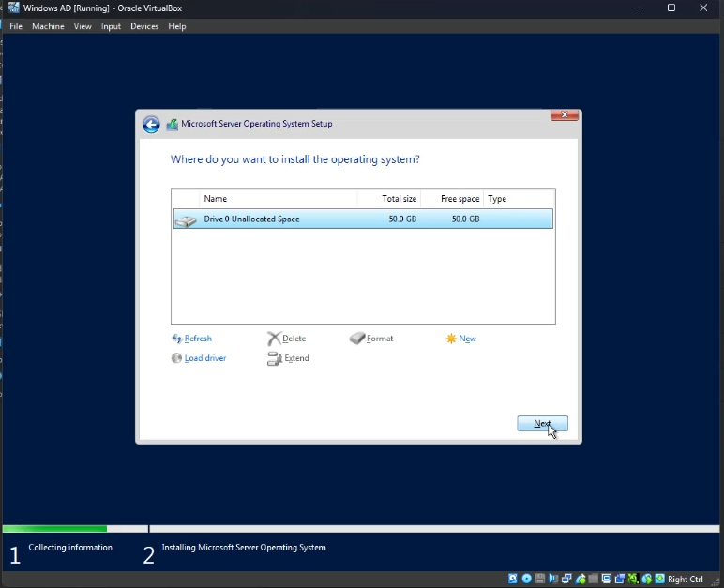Select the Drive 0 Unallocated Space row
Screen dimensions: 724x588
(363, 219)
